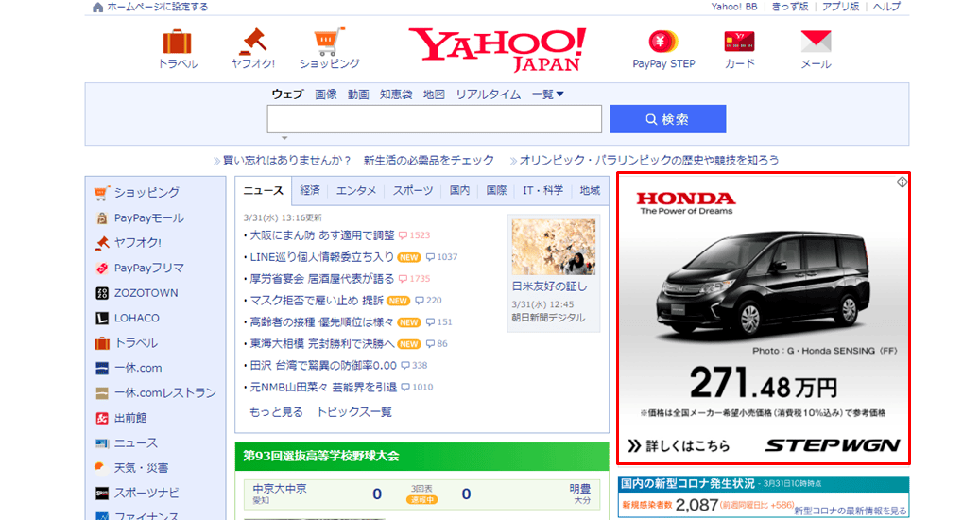Click the home icon to set homepage
The width and height of the screenshot is (980, 520).
97,8
